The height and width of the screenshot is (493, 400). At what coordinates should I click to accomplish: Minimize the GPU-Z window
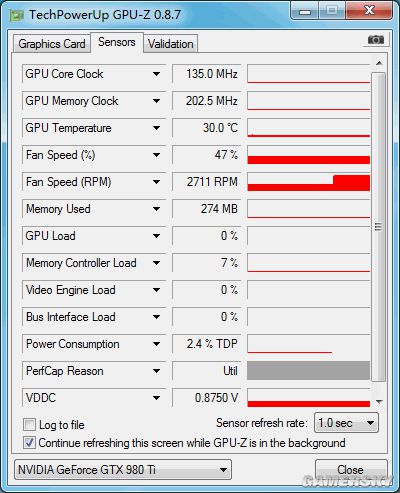305,11
